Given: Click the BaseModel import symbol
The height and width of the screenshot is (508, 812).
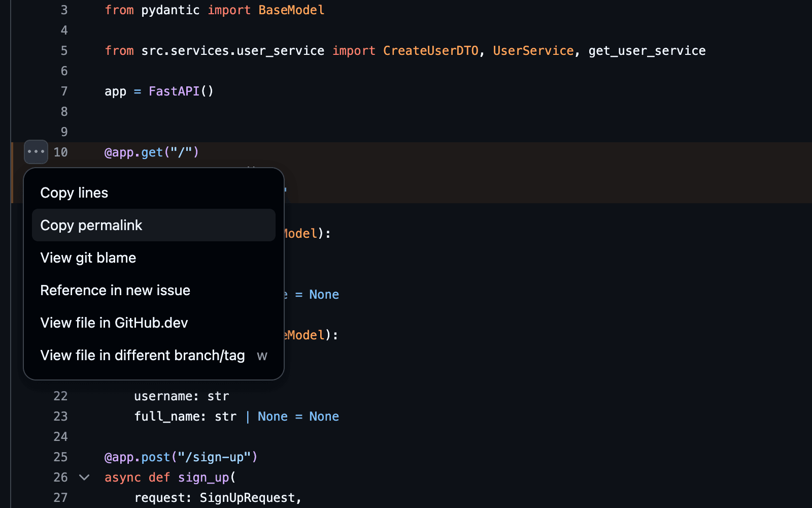Looking at the screenshot, I should [291, 10].
